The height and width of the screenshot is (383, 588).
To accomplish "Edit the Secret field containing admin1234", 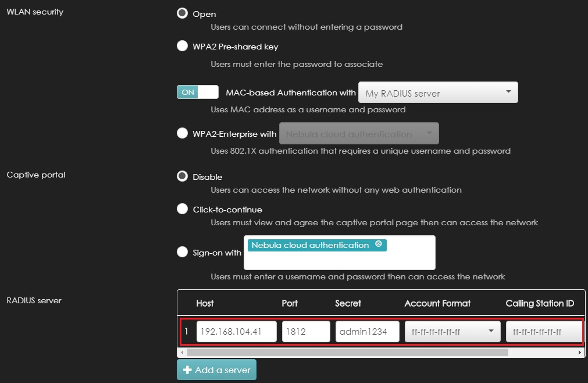I will (x=367, y=331).
